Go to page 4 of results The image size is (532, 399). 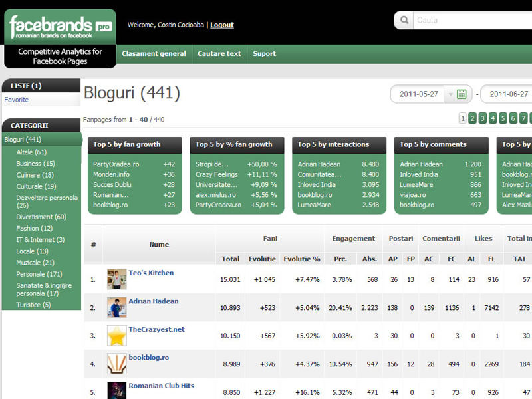pos(493,118)
